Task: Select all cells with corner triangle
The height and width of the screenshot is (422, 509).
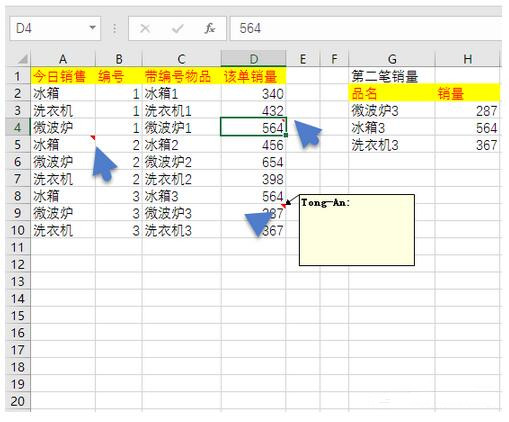Action: tap(22, 59)
